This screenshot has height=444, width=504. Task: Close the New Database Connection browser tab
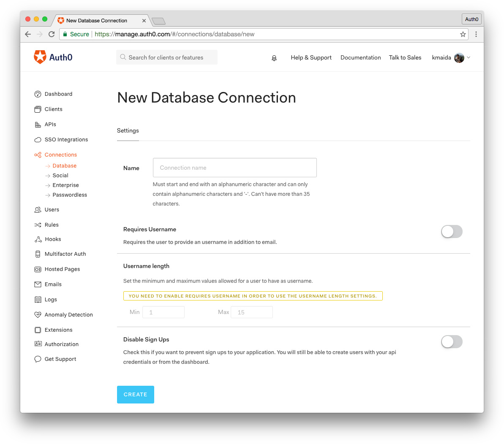click(144, 21)
